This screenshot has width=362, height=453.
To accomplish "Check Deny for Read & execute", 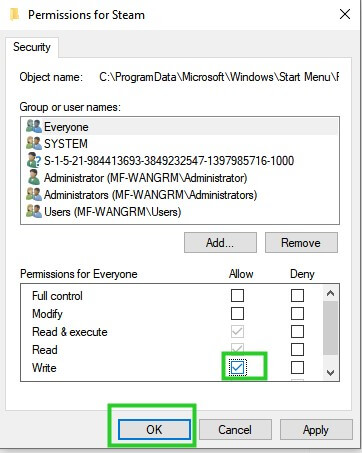I will click(297, 331).
